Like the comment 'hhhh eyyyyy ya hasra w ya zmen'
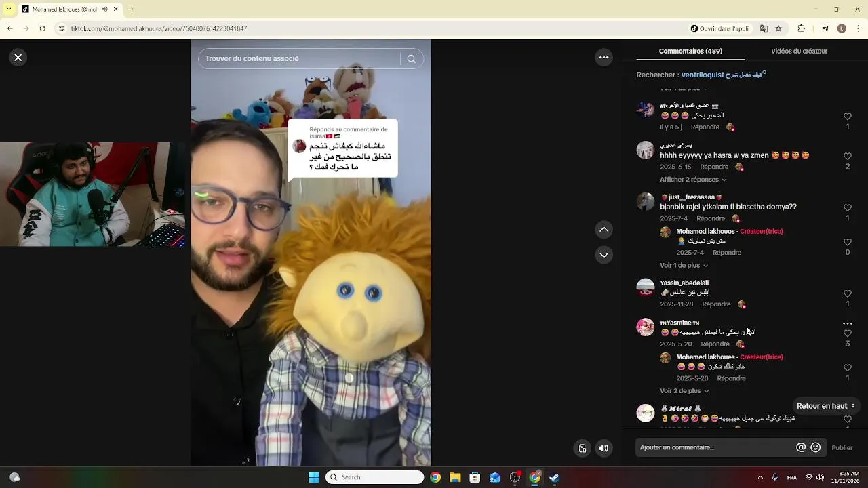868x488 pixels. (x=848, y=157)
